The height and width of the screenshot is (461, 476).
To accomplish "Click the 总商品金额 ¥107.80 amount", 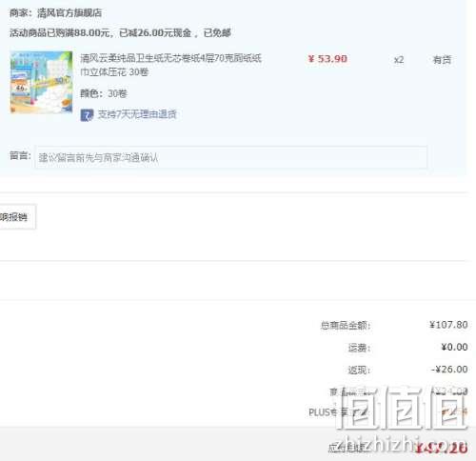I will [448, 325].
